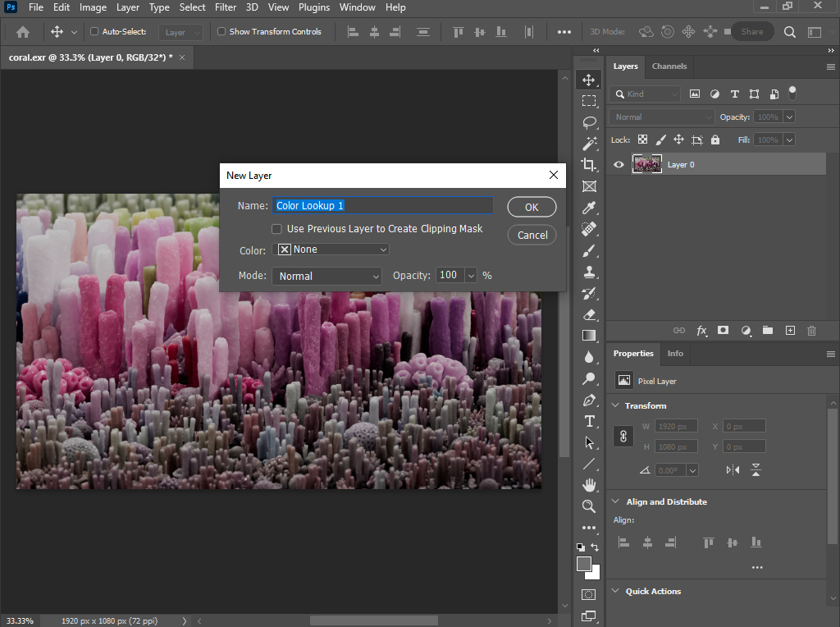
Task: Click the foreground color swatch
Action: (583, 563)
